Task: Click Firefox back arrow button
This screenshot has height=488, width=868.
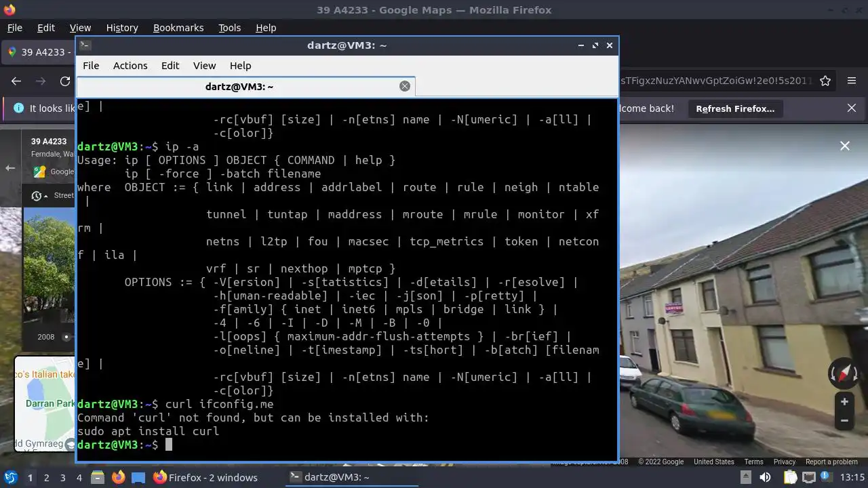Action: 16,81
